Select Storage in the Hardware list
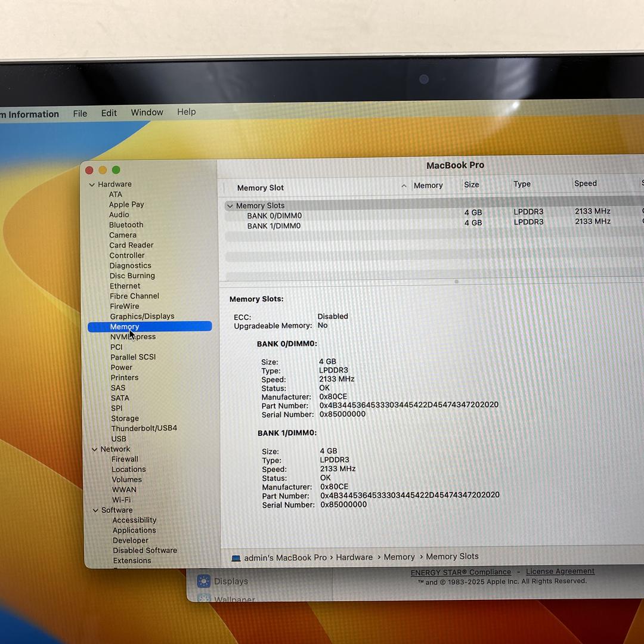 click(125, 418)
